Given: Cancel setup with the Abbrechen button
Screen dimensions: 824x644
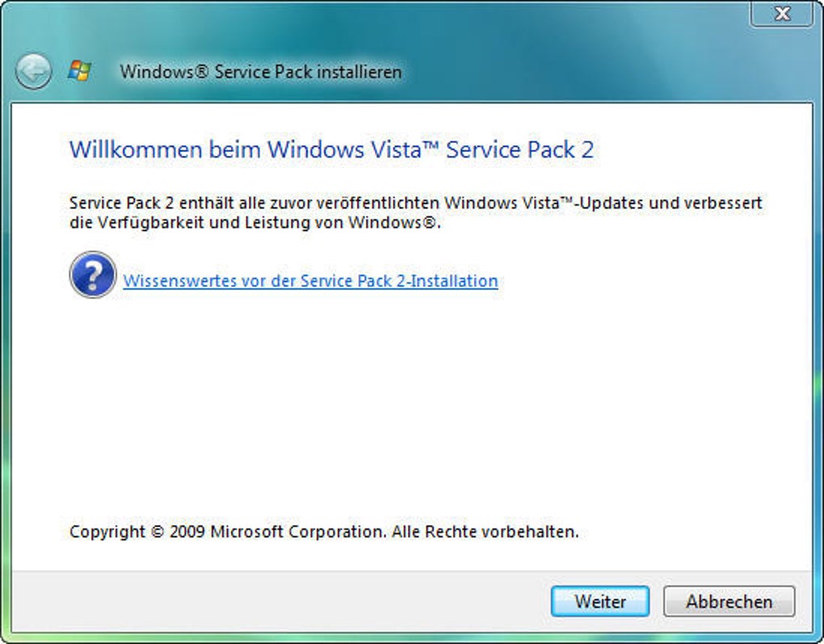Looking at the screenshot, I should [729, 601].
